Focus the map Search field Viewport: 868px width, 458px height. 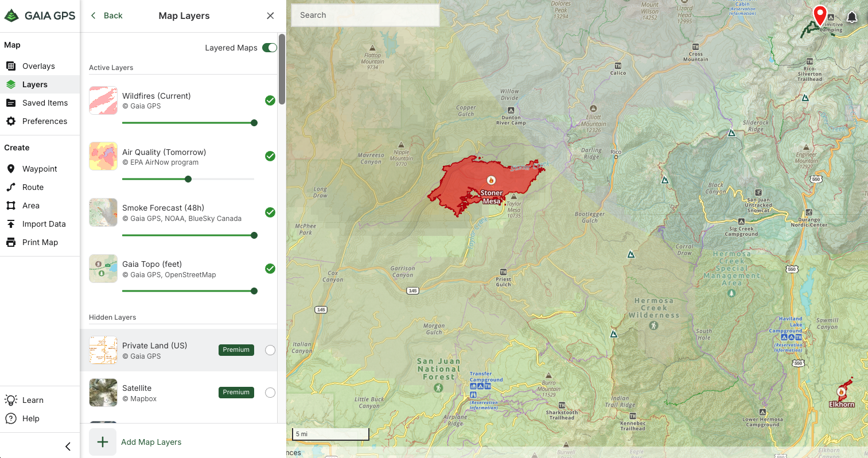coord(365,15)
